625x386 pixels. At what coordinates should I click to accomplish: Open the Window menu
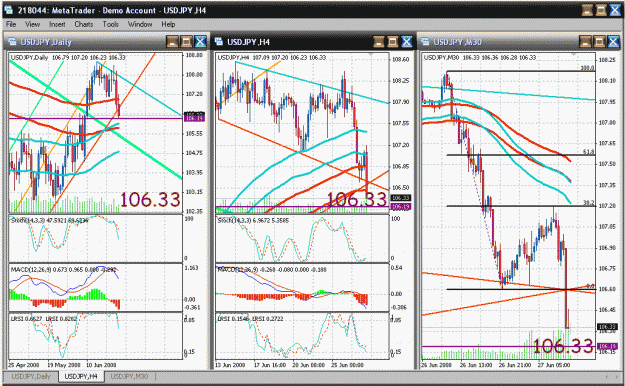click(x=140, y=24)
